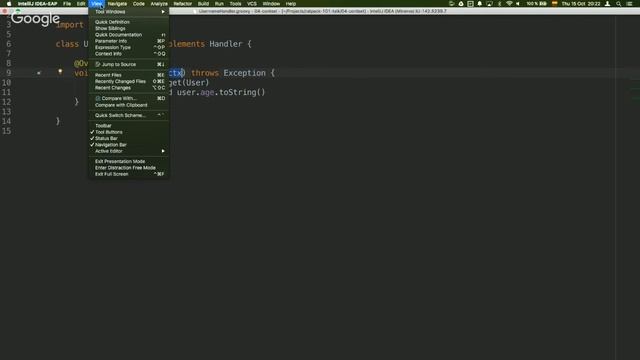Click the intention lightbulb icon on line 9

[x=60, y=72]
